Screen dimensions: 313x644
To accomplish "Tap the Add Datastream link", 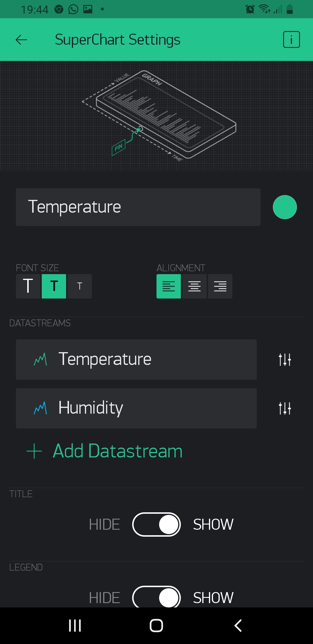I will 118,451.
